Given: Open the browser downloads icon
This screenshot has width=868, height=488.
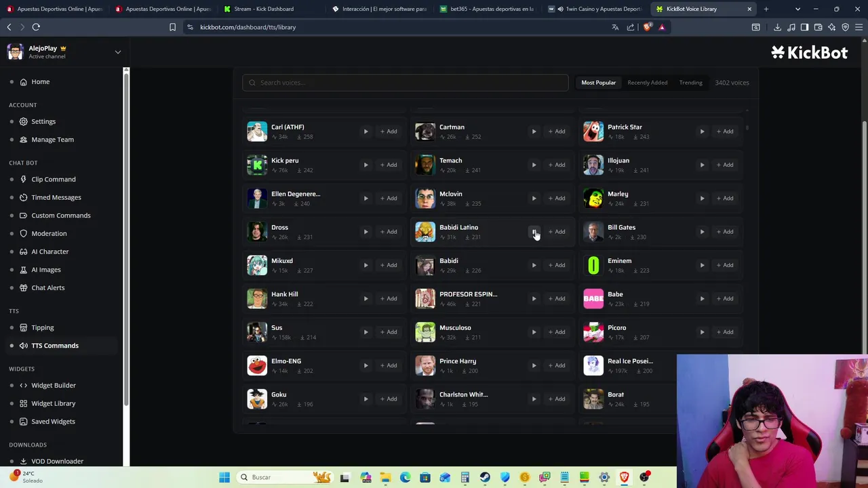Looking at the screenshot, I should point(777,27).
